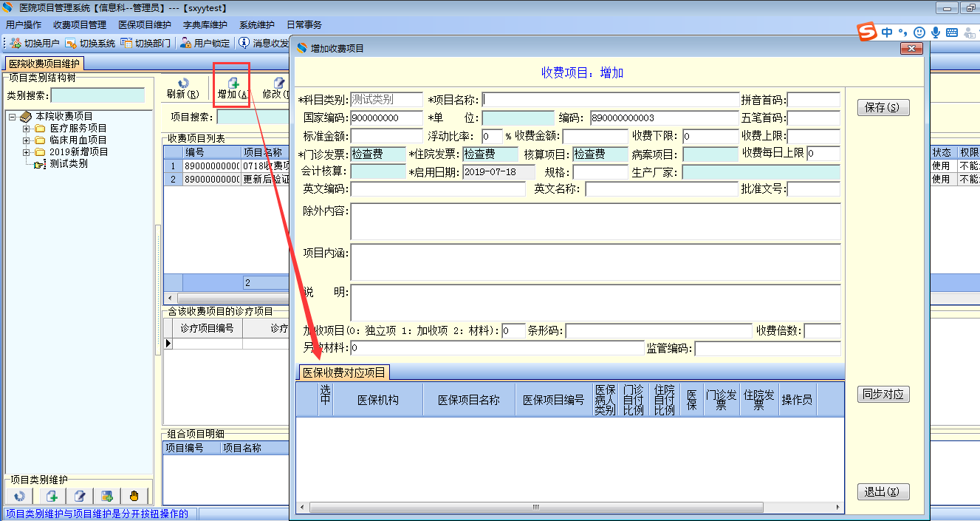Toggle the 中 Chinese input mode icon
The image size is (980, 521).
887,33
